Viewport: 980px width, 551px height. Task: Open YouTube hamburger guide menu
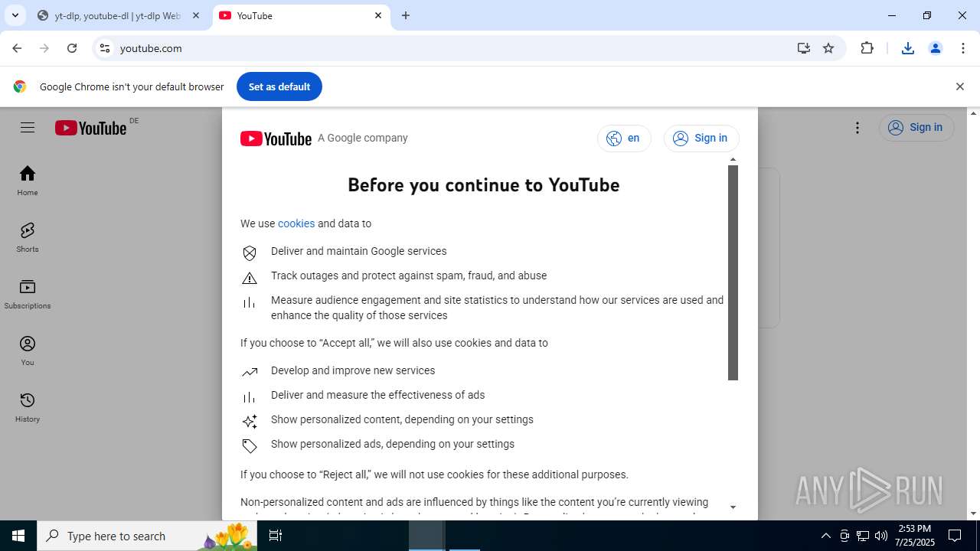pyautogui.click(x=28, y=128)
